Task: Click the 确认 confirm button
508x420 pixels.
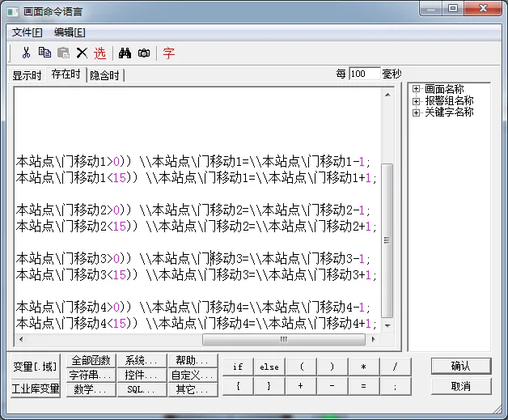Action: tap(461, 366)
